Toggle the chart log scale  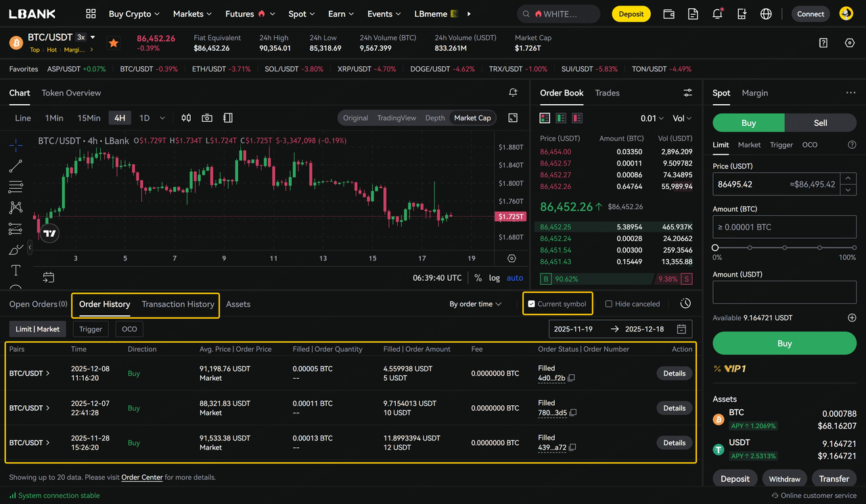pyautogui.click(x=495, y=278)
